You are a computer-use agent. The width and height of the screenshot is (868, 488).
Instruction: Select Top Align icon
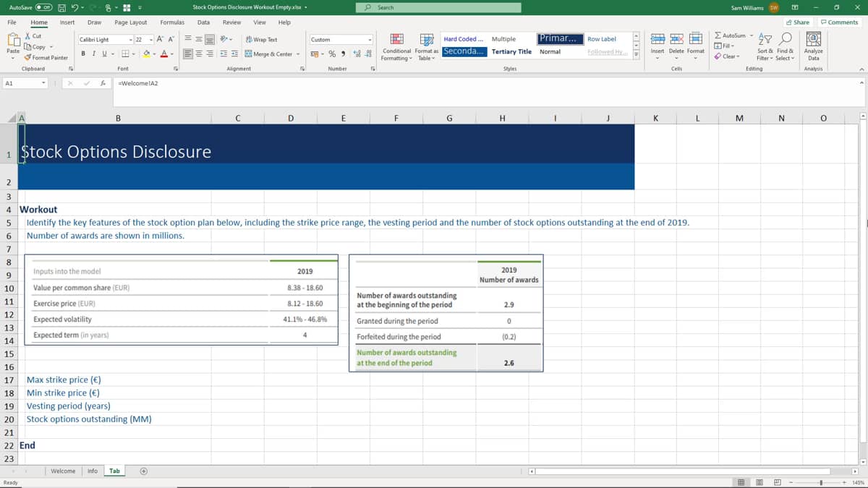[187, 39]
